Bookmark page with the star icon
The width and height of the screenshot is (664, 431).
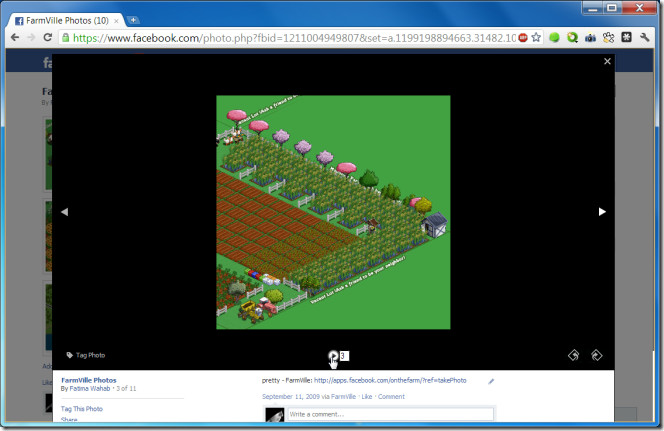(x=536, y=37)
